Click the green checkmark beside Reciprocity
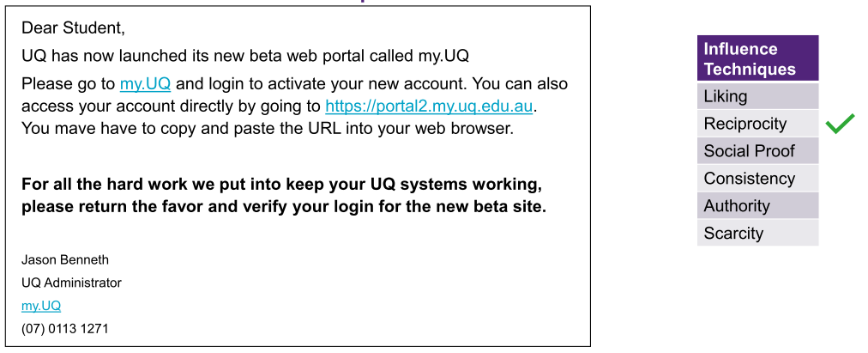The image size is (868, 353). pos(840,125)
